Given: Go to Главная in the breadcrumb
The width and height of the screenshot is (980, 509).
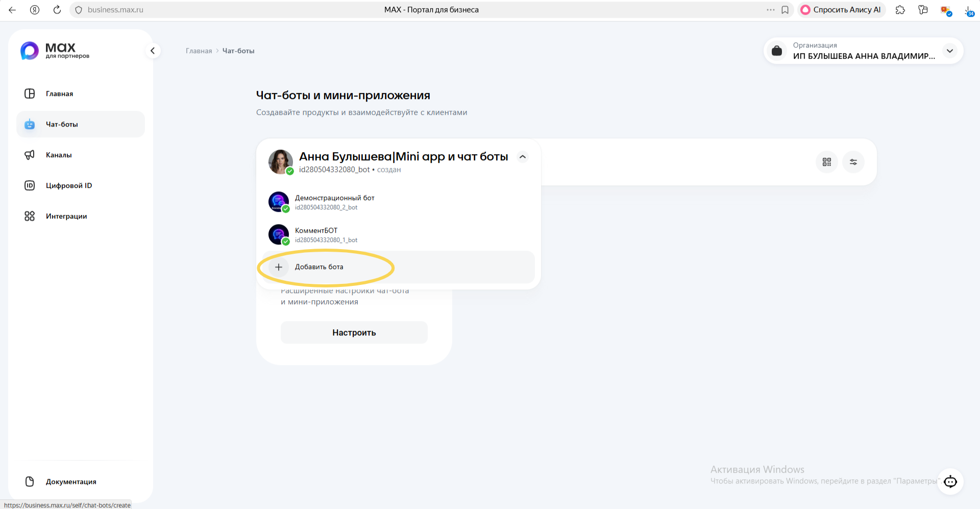Looking at the screenshot, I should (199, 51).
